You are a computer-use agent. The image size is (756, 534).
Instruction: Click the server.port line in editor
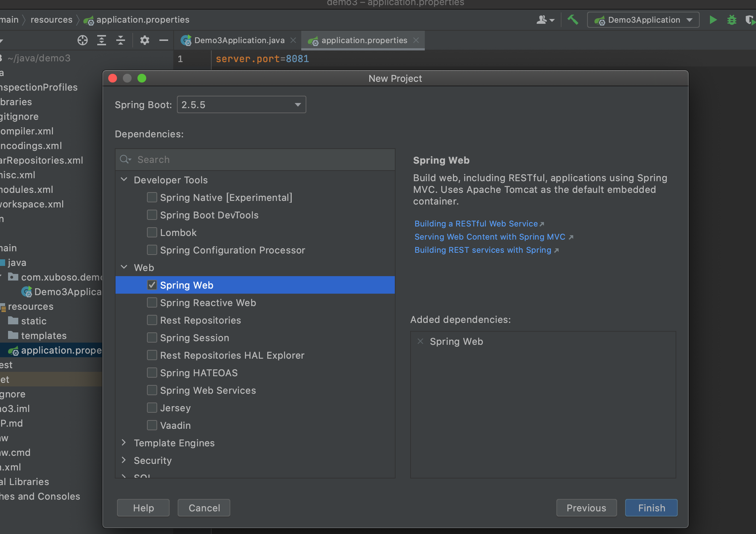pos(262,59)
